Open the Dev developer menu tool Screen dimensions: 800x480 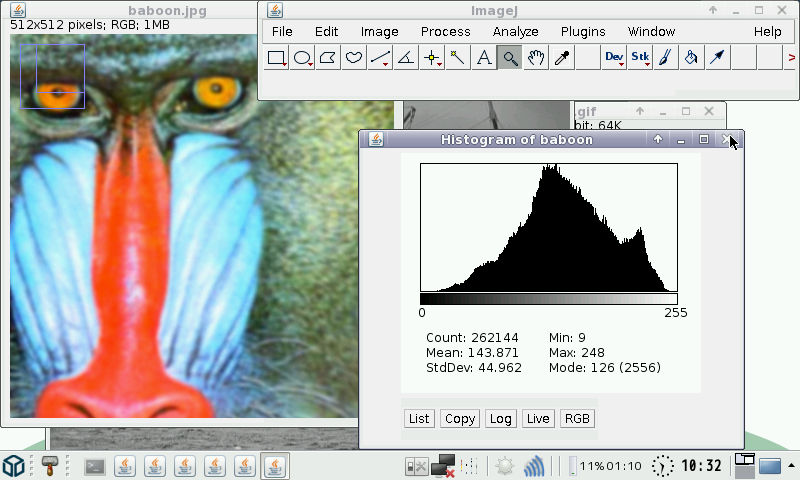point(614,58)
